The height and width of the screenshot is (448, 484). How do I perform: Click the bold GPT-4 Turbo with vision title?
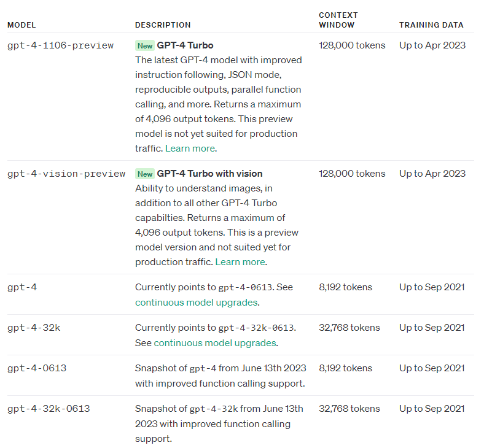(209, 174)
